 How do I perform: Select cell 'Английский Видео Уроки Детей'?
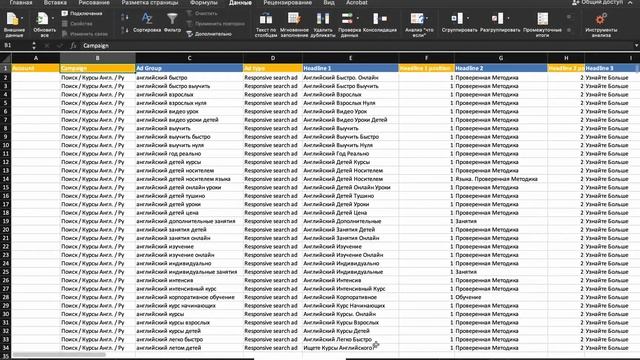[351, 120]
